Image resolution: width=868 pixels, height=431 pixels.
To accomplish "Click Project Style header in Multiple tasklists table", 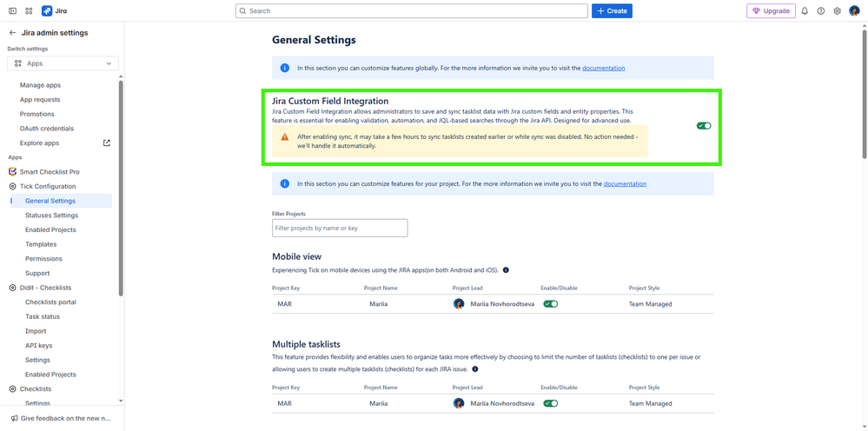I will (645, 388).
